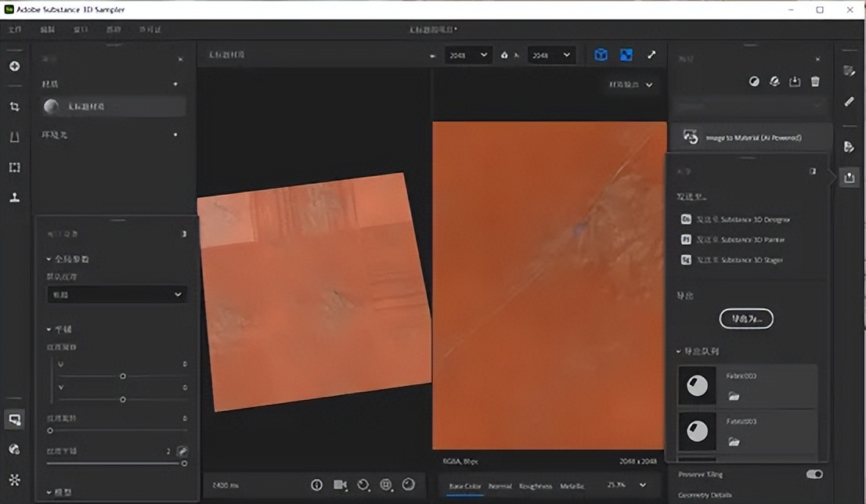Click the blue 3D view cube icon
The image size is (866, 504).
tap(601, 55)
